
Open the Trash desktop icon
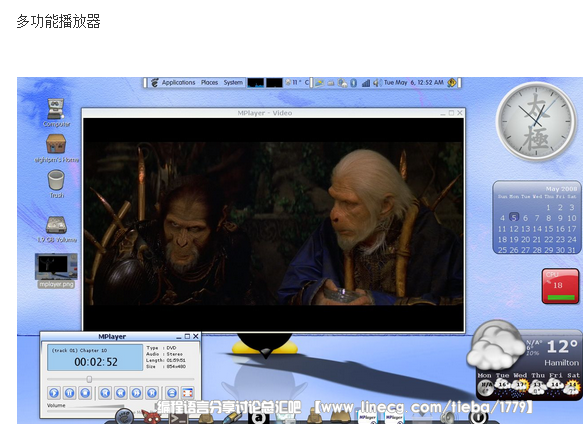[x=56, y=184]
